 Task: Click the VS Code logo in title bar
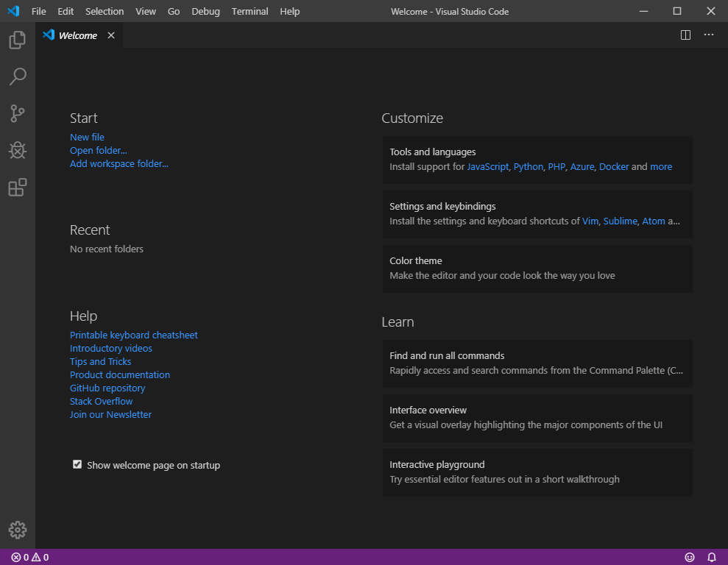point(13,11)
